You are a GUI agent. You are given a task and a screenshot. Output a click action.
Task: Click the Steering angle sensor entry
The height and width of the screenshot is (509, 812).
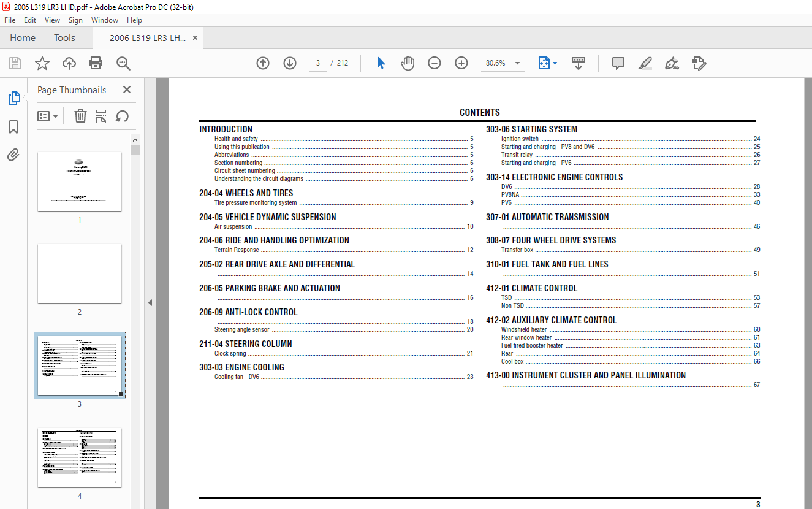(x=241, y=330)
